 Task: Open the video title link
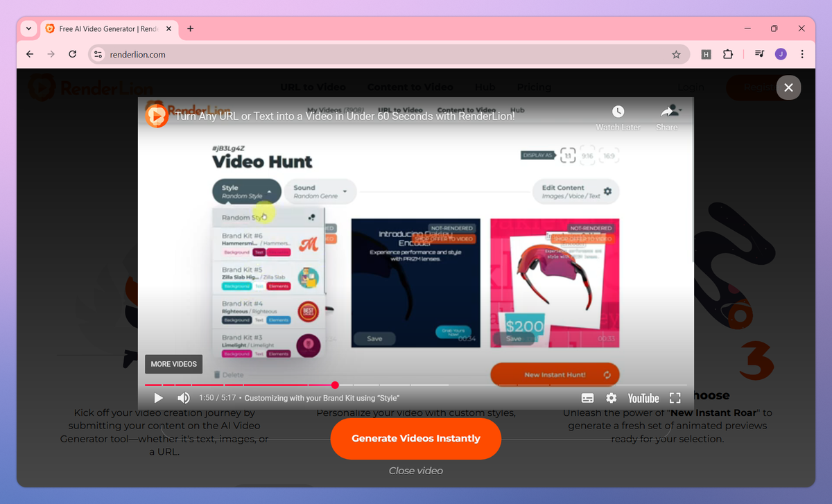point(345,116)
